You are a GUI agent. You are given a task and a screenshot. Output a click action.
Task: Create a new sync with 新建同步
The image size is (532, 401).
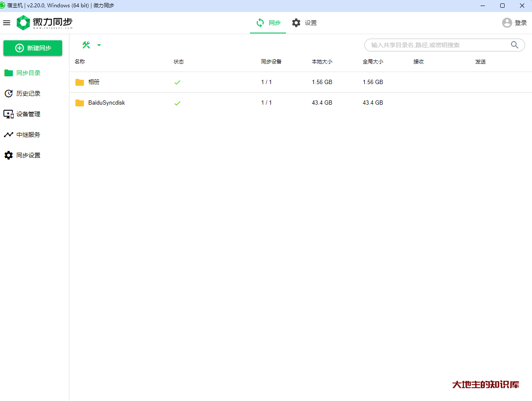point(33,48)
